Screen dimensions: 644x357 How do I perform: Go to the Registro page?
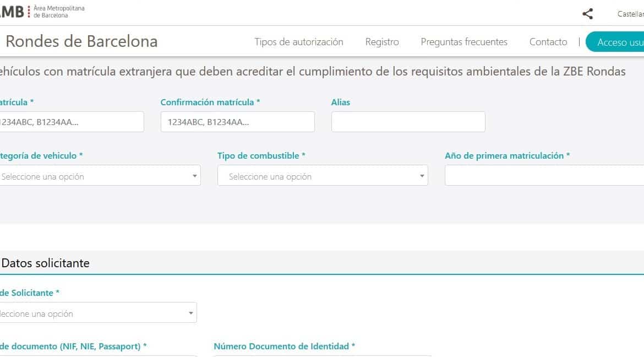click(x=382, y=42)
